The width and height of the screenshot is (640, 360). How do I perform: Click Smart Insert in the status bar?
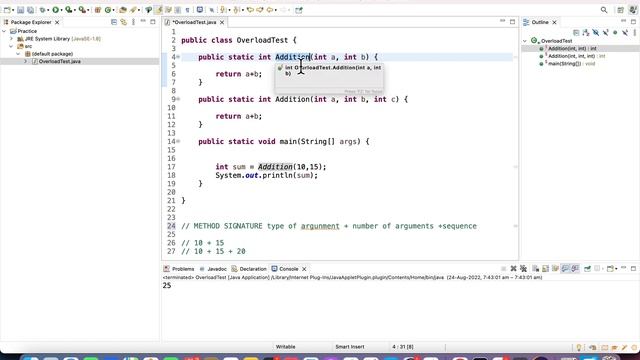(x=349, y=347)
